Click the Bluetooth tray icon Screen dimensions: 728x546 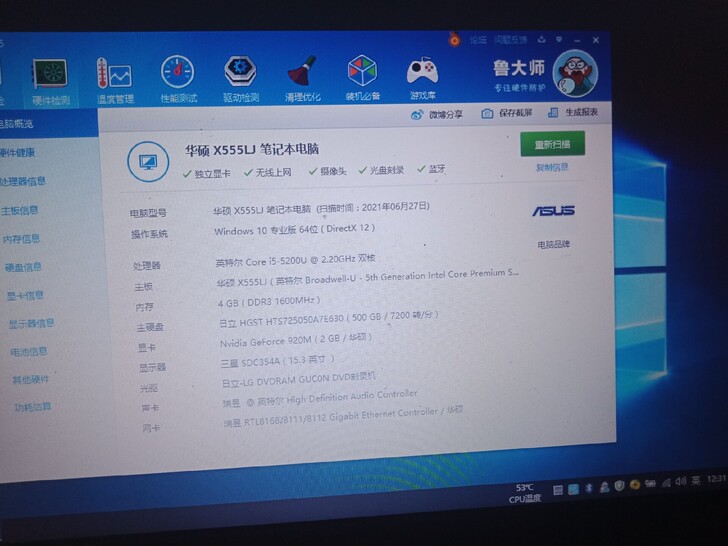[589, 488]
